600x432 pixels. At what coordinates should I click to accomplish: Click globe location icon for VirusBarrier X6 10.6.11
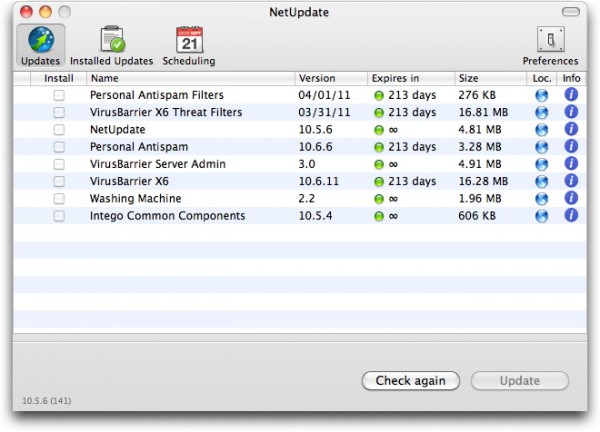541,181
